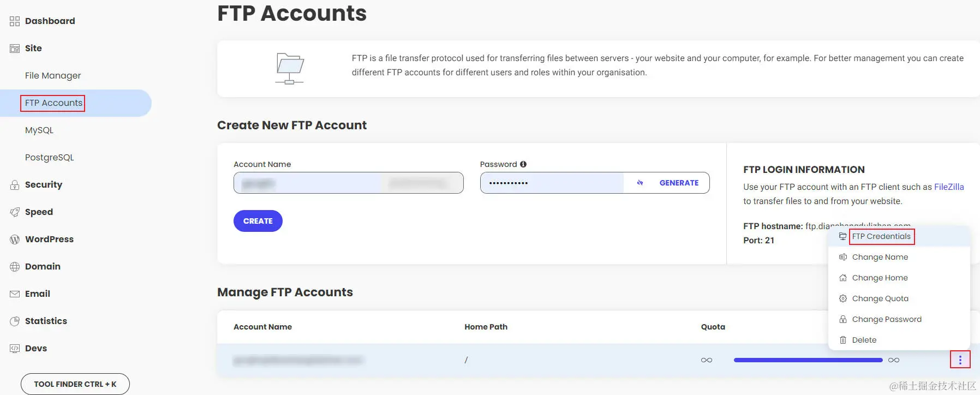
Task: Click the Account Name input field
Action: [348, 183]
